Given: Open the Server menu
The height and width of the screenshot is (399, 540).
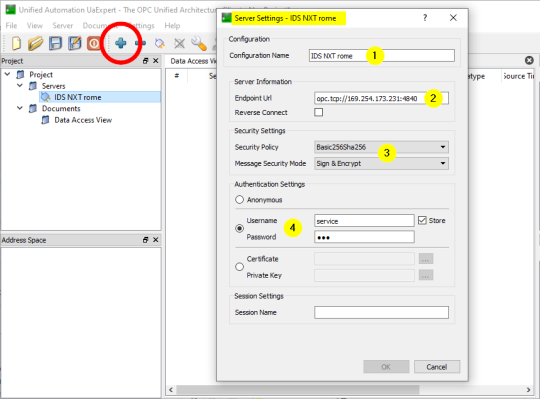Looking at the screenshot, I should (x=63, y=26).
